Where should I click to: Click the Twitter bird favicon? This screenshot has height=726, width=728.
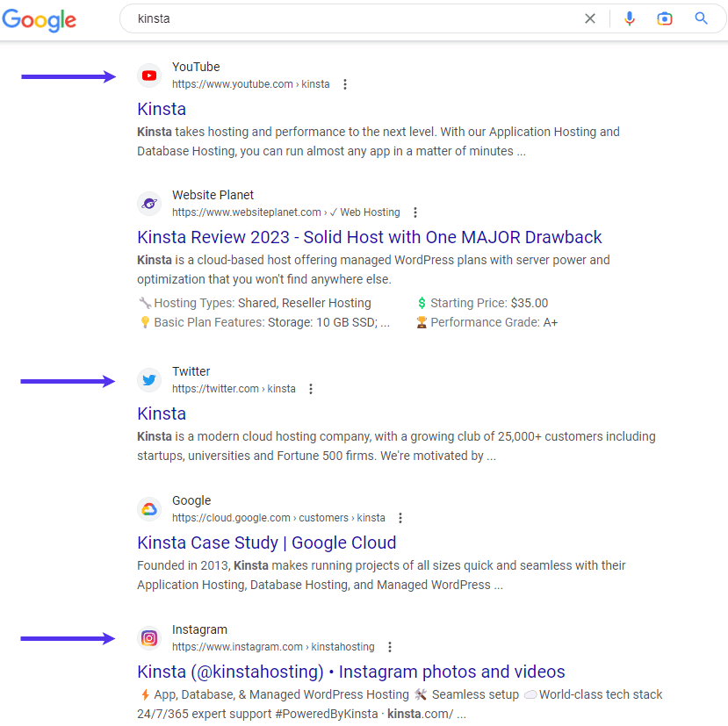coord(149,379)
